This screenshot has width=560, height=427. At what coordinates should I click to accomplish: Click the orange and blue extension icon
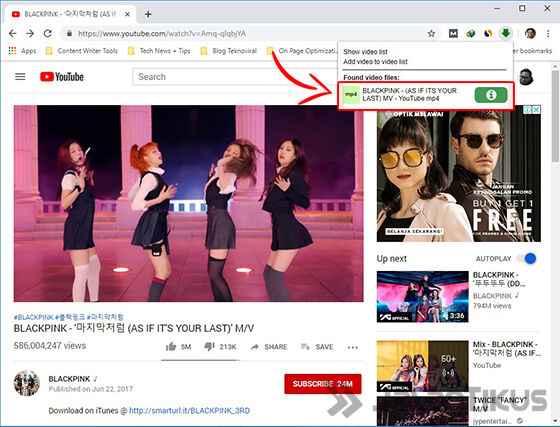click(488, 34)
